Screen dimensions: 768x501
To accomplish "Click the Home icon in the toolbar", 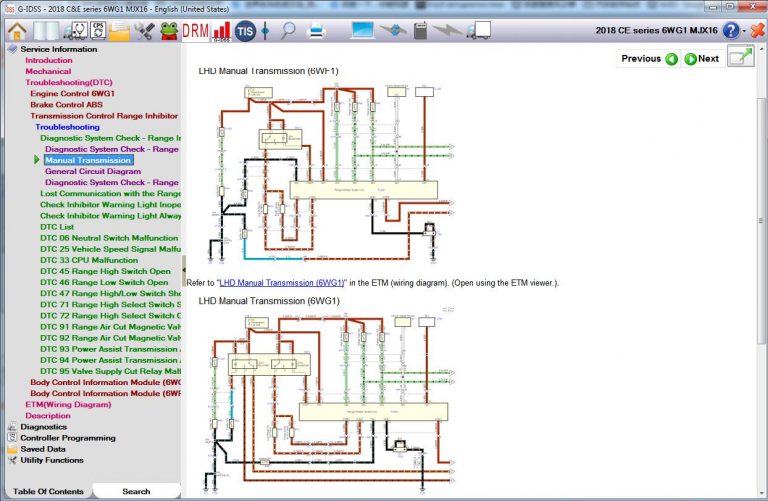I will (x=15, y=30).
